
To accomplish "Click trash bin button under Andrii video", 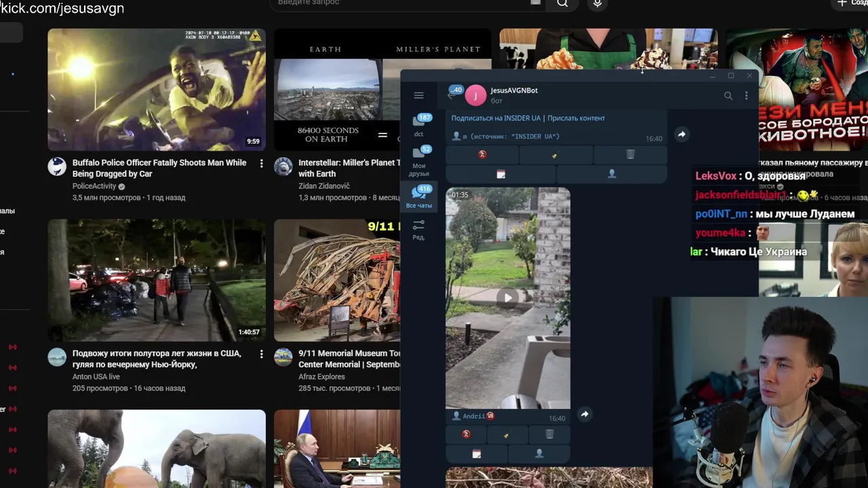I will click(549, 434).
